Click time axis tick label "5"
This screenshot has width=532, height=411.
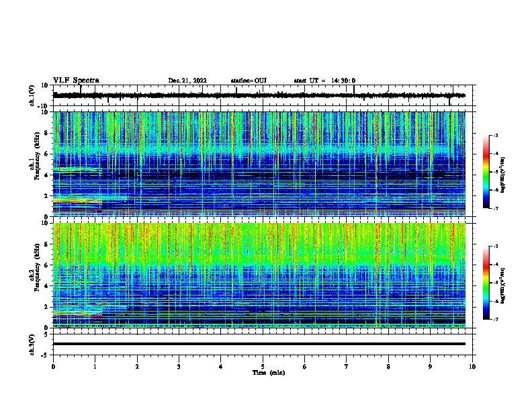(263, 367)
